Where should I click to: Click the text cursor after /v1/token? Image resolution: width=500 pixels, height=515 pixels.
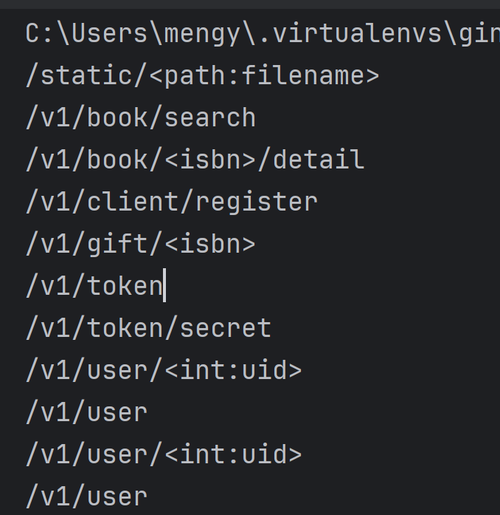[164, 286]
